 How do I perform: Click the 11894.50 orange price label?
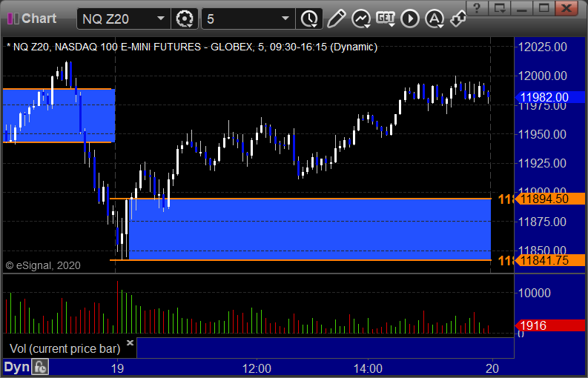pyautogui.click(x=549, y=199)
